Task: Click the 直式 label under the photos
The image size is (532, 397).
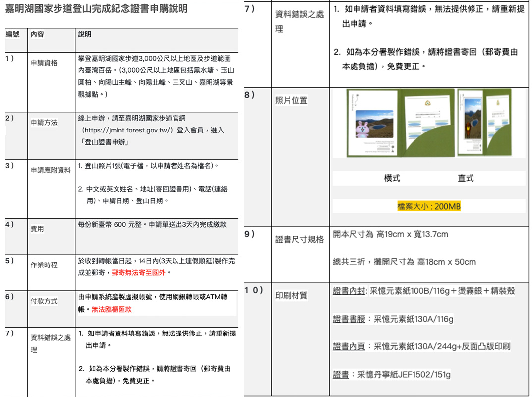Action: pyautogui.click(x=465, y=178)
